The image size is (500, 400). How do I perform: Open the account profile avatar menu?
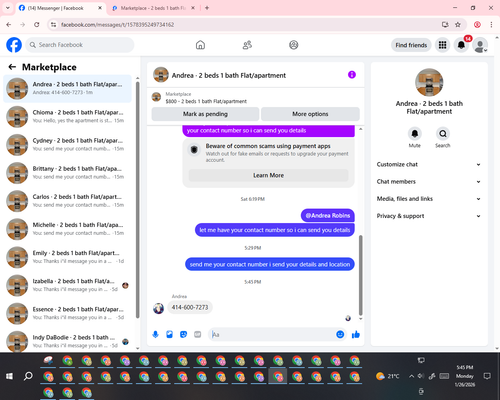[x=480, y=45]
